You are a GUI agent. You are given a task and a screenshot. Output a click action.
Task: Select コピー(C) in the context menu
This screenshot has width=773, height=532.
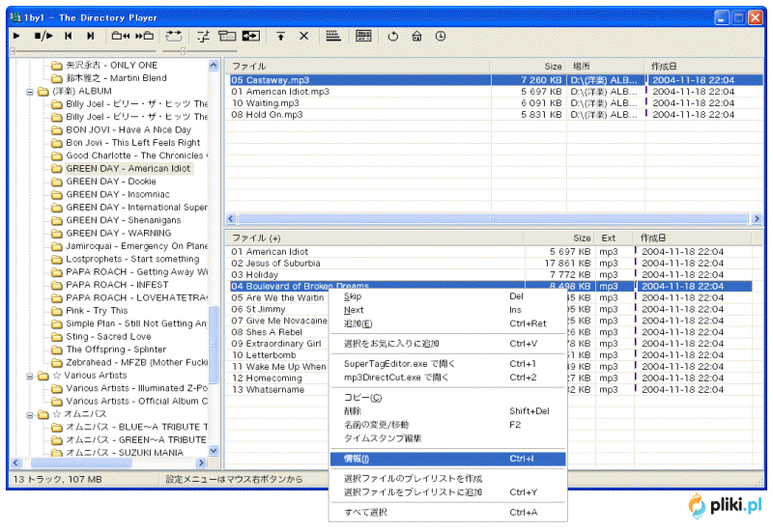(x=447, y=398)
